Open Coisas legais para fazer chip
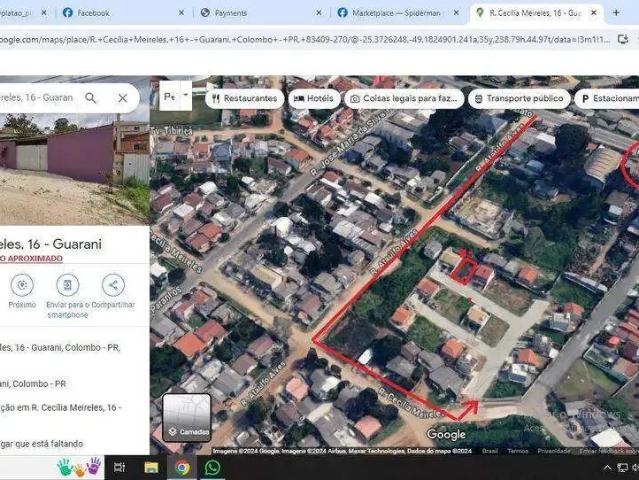Viewport: 639px width, 480px height. [404, 99]
